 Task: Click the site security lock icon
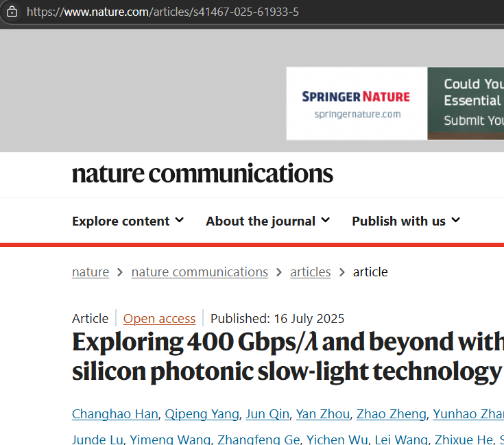pyautogui.click(x=12, y=12)
